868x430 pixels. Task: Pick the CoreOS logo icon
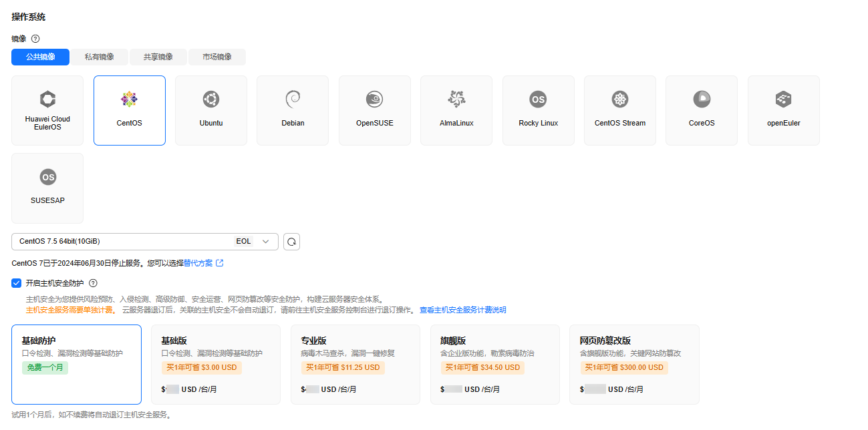tap(702, 99)
